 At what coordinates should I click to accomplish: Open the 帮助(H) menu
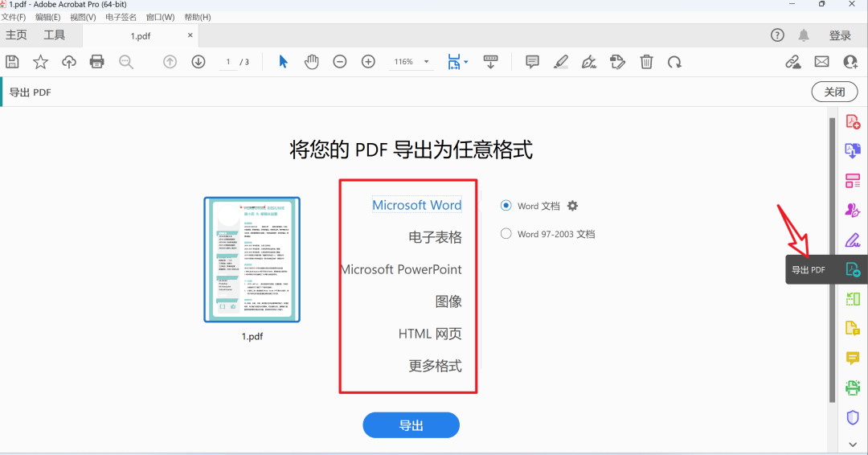[x=198, y=17]
